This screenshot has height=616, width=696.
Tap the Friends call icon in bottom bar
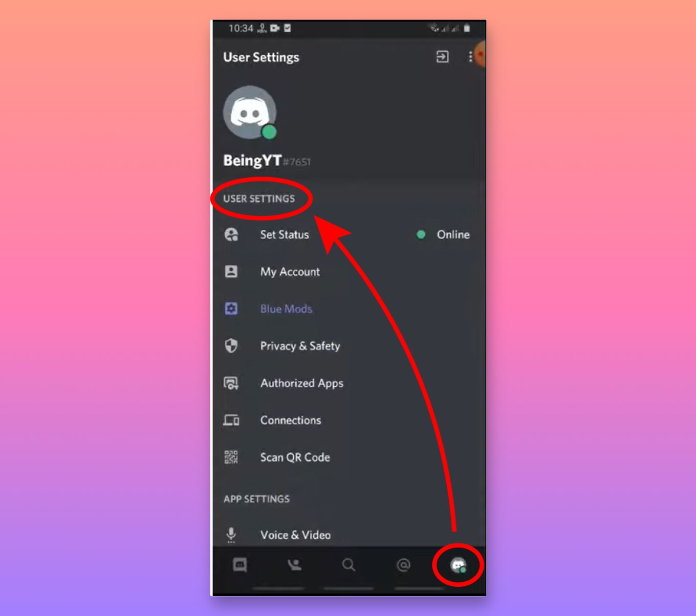pyautogui.click(x=294, y=564)
